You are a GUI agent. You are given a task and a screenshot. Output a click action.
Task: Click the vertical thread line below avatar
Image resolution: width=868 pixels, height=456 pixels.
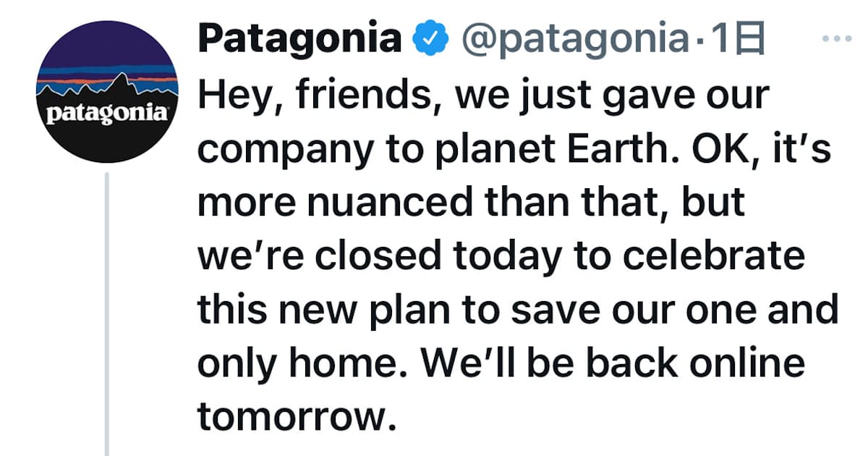[x=107, y=311]
